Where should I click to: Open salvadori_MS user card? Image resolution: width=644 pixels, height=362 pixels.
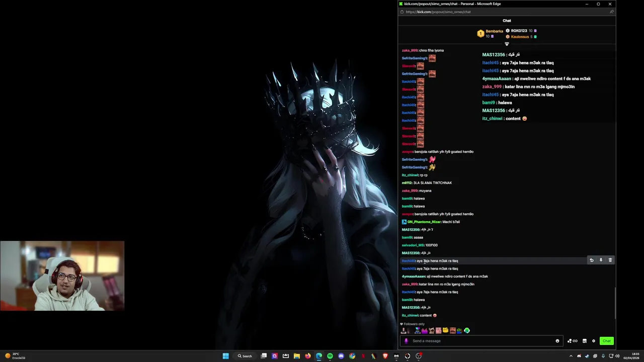(413, 245)
